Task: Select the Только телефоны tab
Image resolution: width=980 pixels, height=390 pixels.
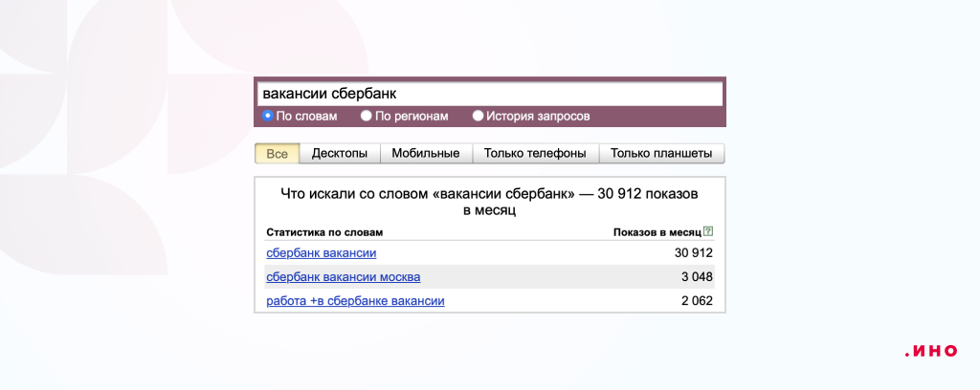Action: tap(535, 153)
